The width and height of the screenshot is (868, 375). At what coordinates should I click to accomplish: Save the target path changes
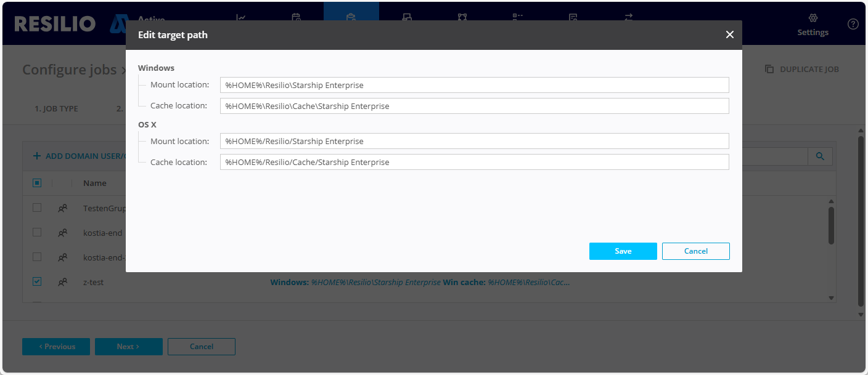pos(623,251)
